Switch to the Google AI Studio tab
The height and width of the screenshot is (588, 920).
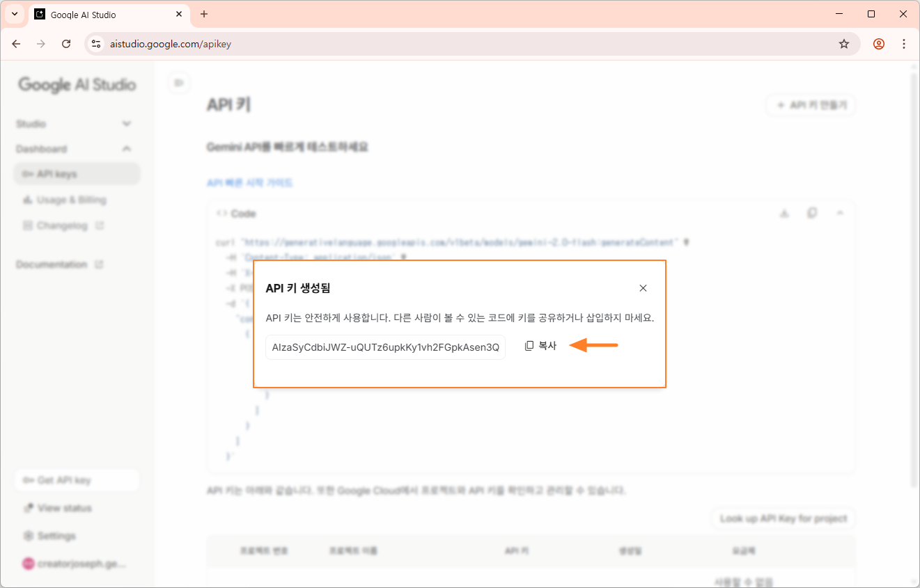(x=109, y=15)
